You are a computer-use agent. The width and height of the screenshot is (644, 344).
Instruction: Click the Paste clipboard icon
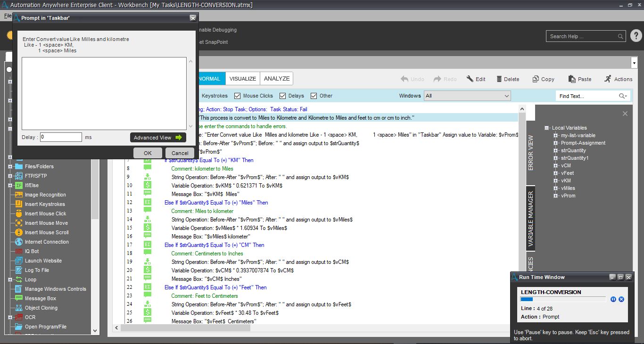click(x=572, y=79)
